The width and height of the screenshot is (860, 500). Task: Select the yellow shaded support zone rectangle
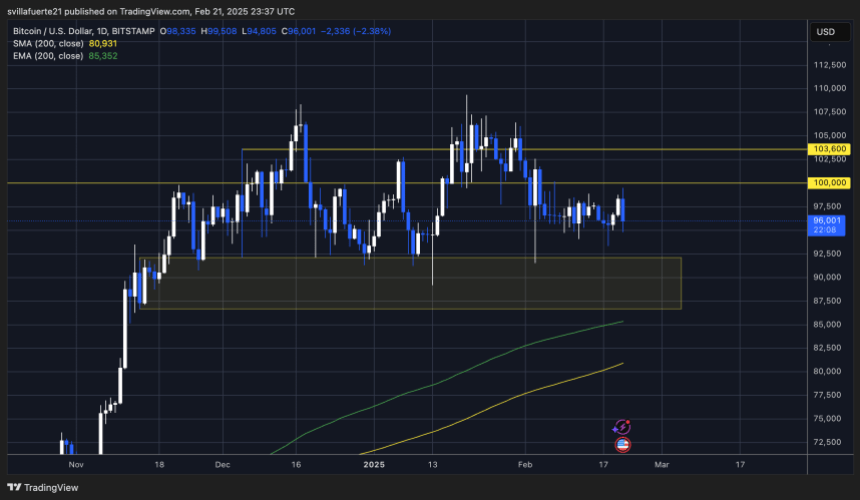(x=410, y=283)
